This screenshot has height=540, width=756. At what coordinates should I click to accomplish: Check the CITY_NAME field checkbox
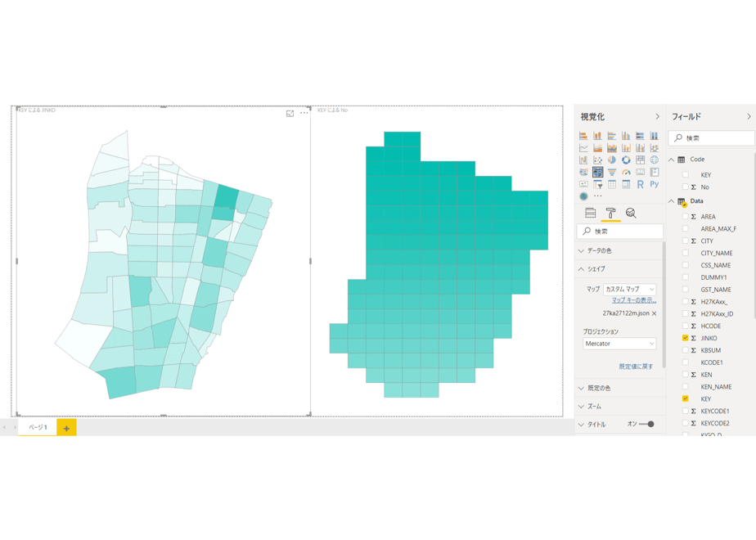click(x=685, y=253)
